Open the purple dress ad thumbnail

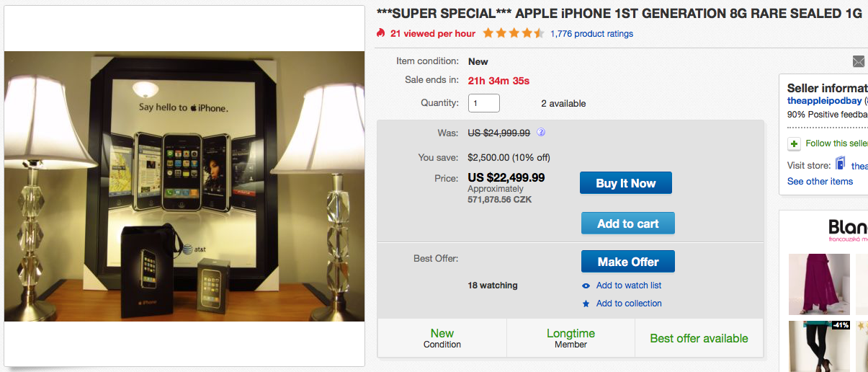(x=819, y=284)
